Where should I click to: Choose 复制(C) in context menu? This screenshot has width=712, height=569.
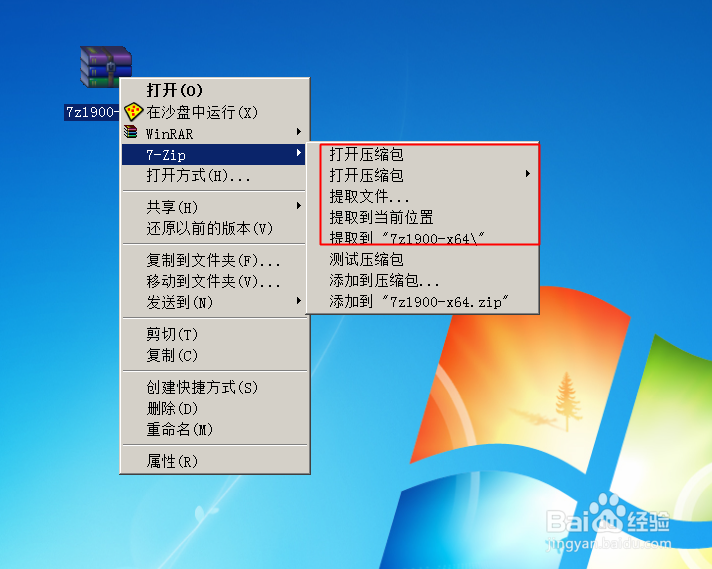coord(214,355)
